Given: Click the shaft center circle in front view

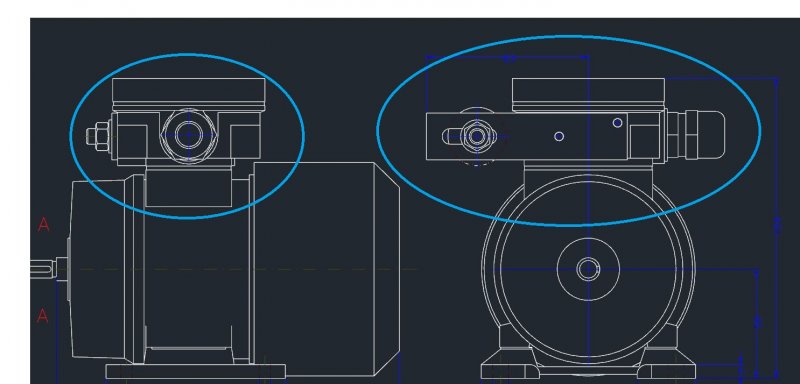Looking at the screenshot, I should click(588, 269).
